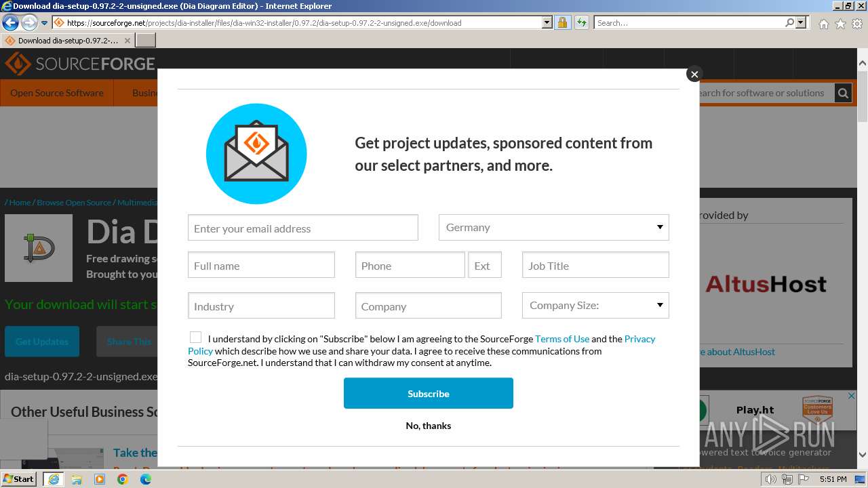868x488 pixels.
Task: Click the 5:51 PM system clock
Action: [x=833, y=479]
